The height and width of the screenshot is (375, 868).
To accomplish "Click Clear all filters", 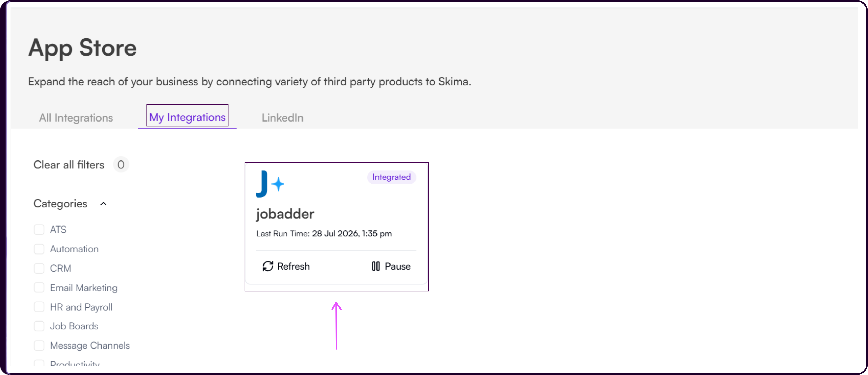I will click(69, 165).
